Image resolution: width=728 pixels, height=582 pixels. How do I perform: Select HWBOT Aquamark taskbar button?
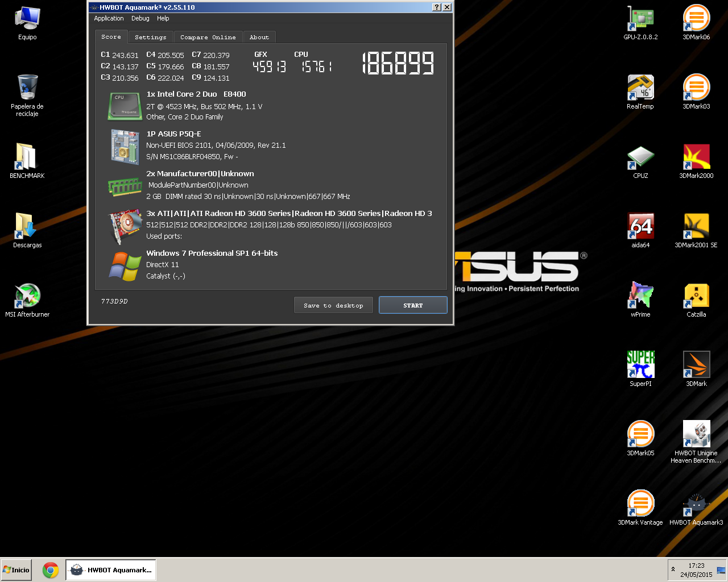pyautogui.click(x=111, y=570)
